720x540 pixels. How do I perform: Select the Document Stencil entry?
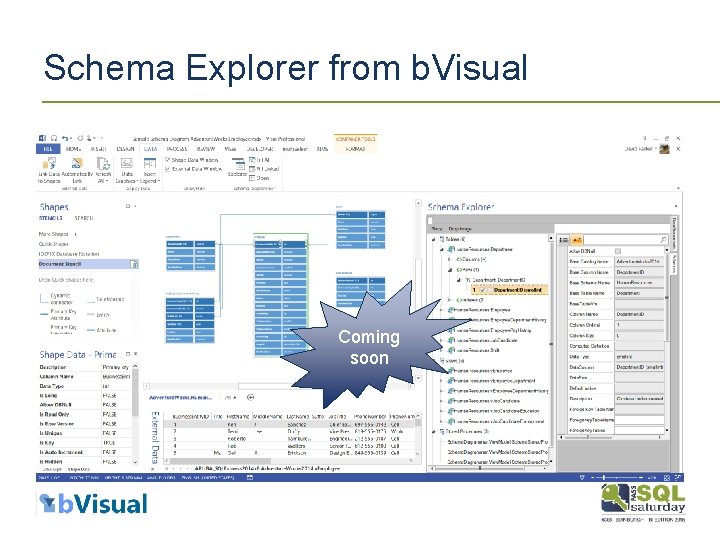pos(88,264)
